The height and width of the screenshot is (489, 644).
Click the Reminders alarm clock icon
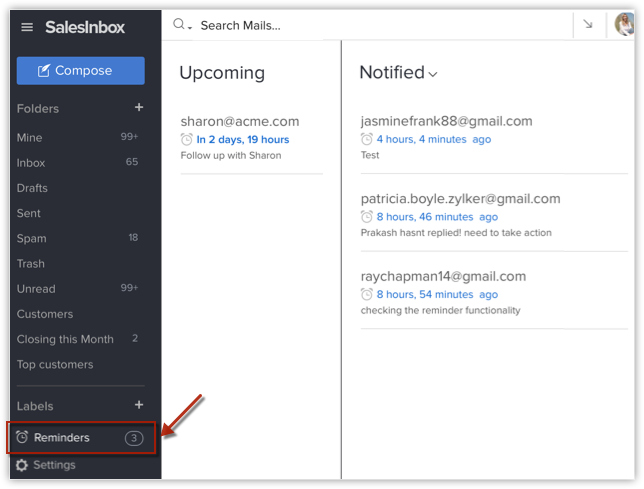(22, 438)
